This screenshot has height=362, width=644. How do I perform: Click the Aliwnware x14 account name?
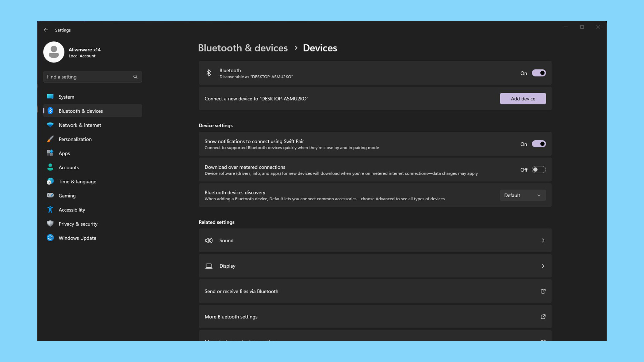(85, 50)
